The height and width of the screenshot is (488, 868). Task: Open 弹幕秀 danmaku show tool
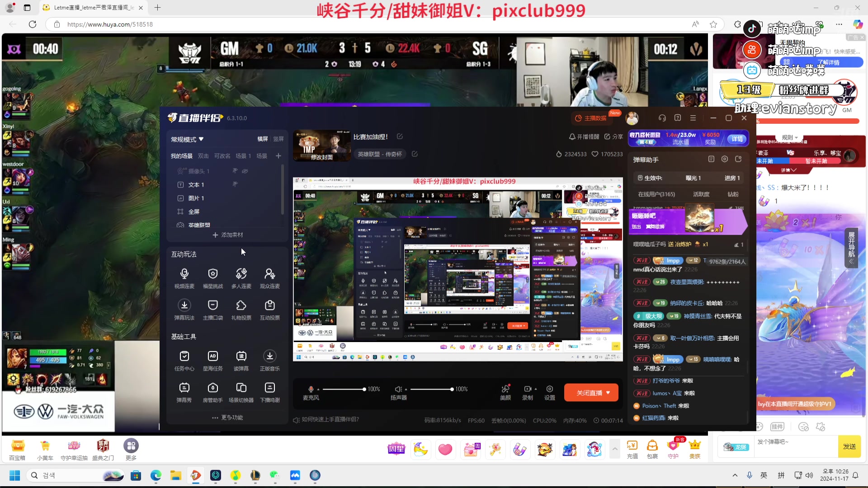click(x=184, y=392)
